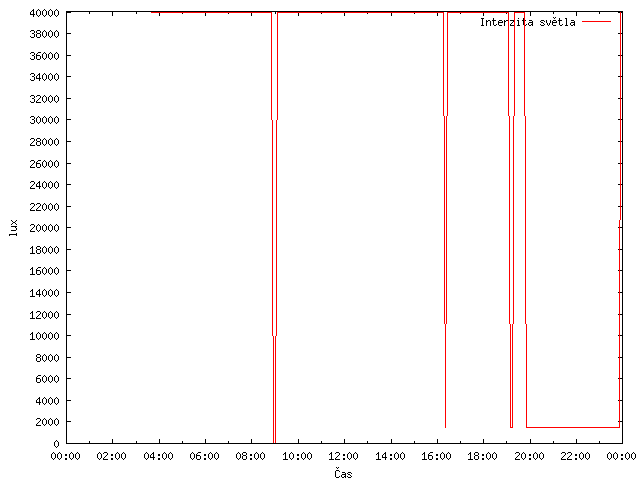Click the x-axis time label 18:00
This screenshot has height=480, width=640.
coord(482,456)
